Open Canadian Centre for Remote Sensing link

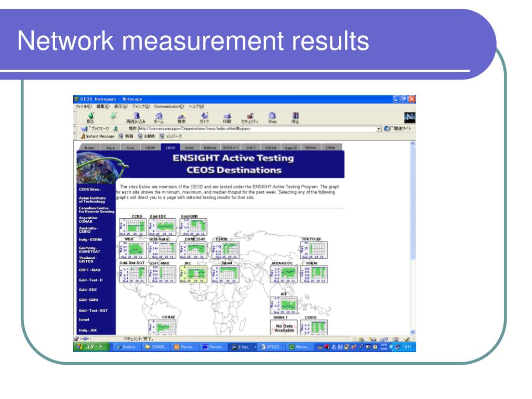(x=97, y=210)
